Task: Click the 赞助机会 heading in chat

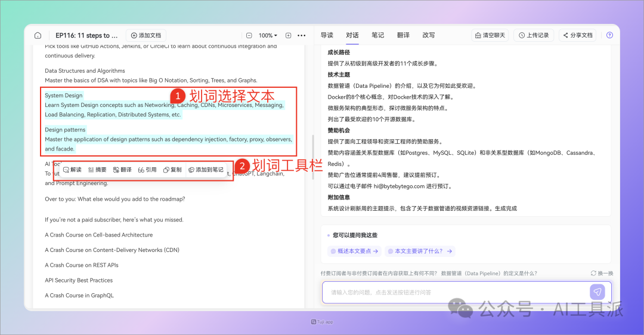Action: click(x=339, y=130)
